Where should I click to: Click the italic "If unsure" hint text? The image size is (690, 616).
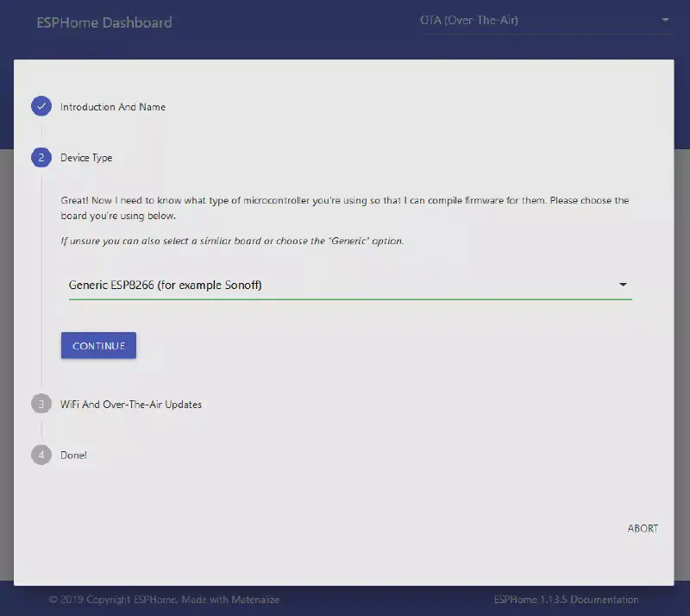pyautogui.click(x=232, y=241)
